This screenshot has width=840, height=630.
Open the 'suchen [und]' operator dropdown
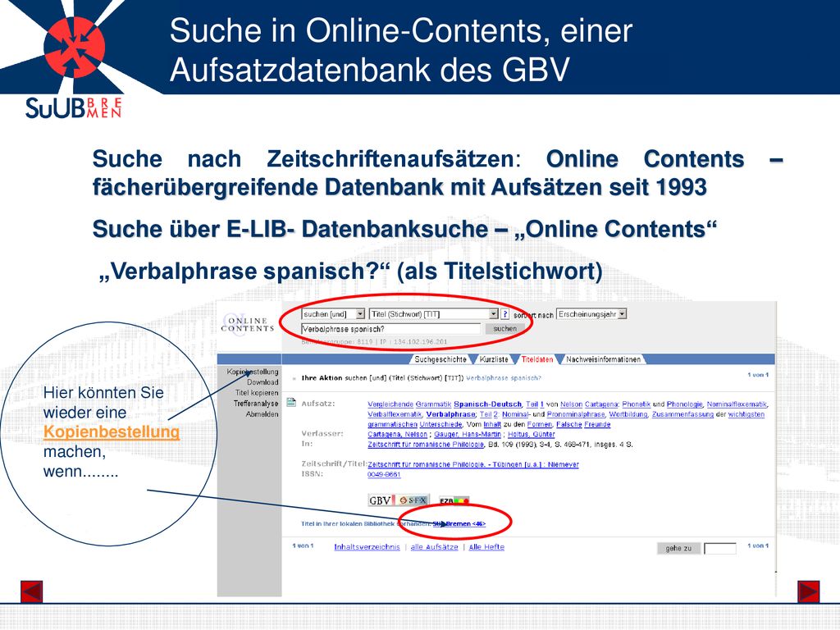click(333, 314)
